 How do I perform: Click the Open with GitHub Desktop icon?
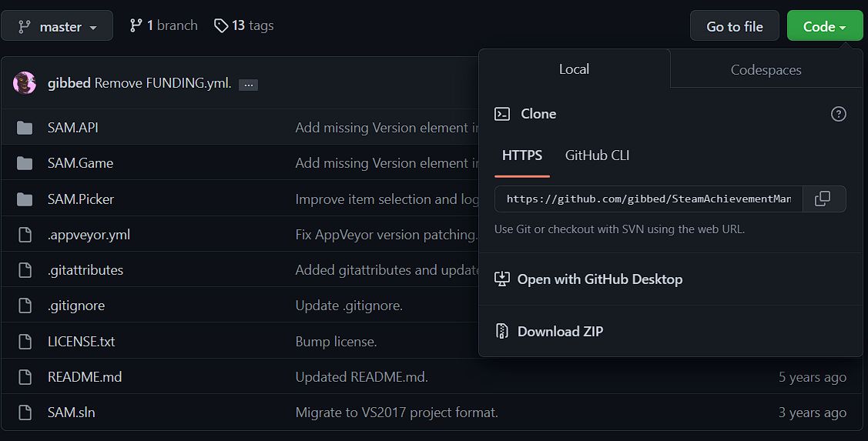[x=502, y=279]
